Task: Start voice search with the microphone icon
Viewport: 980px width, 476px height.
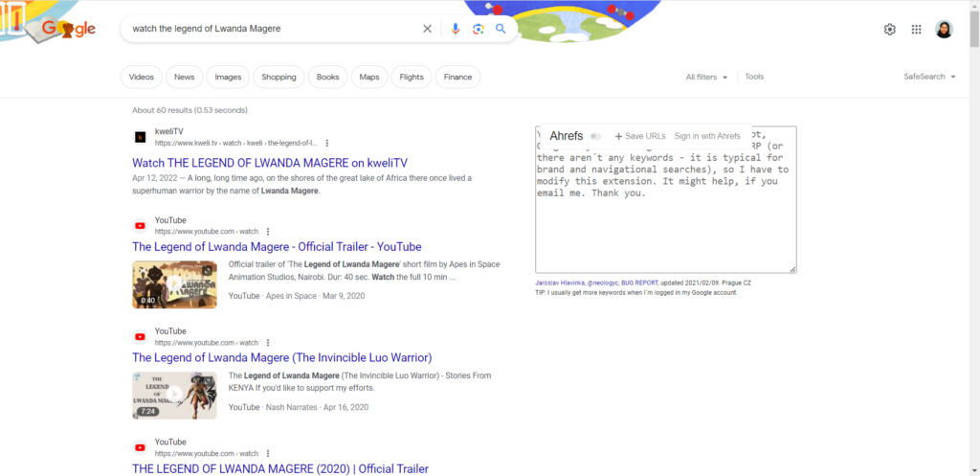Action: [x=456, y=29]
